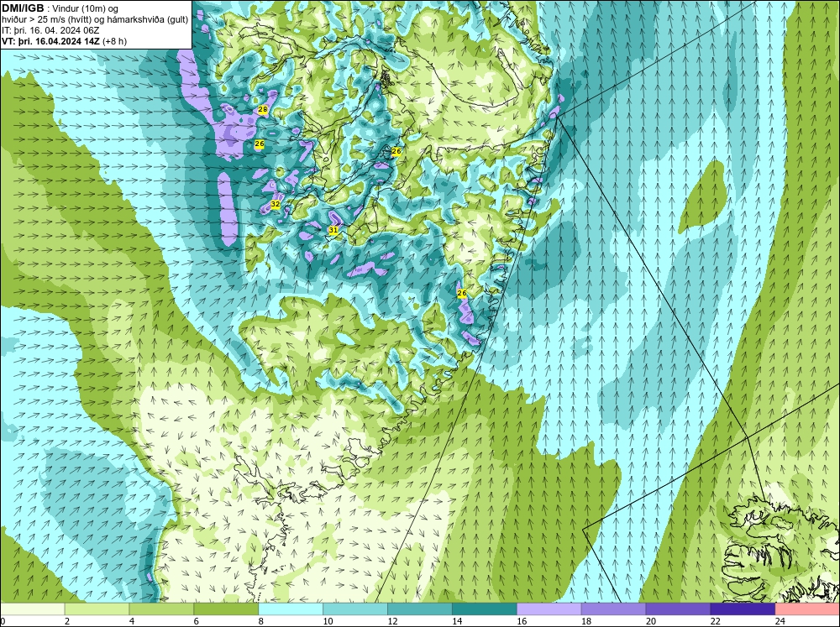The width and height of the screenshot is (840, 627).
Task: Select the purple 20–22 m/s legend swatch
Action: [678, 609]
